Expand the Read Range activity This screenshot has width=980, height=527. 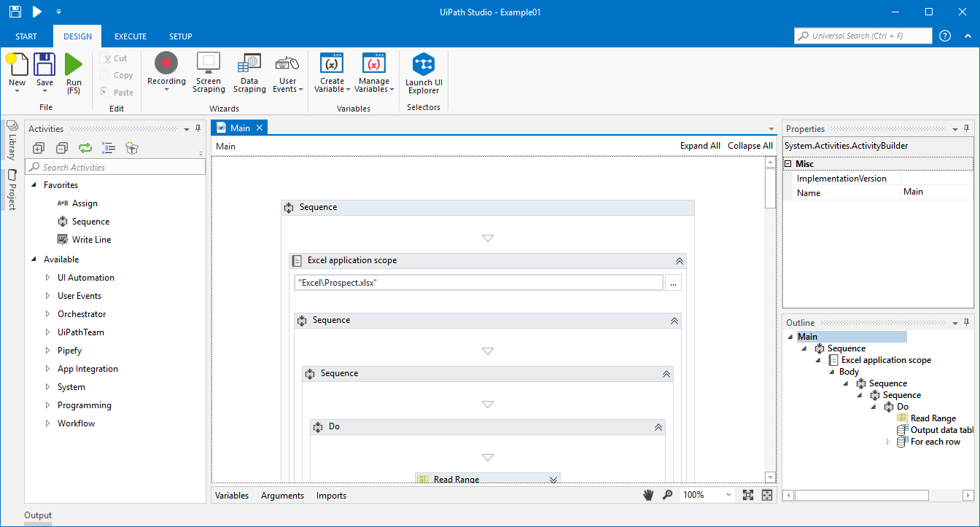[553, 479]
